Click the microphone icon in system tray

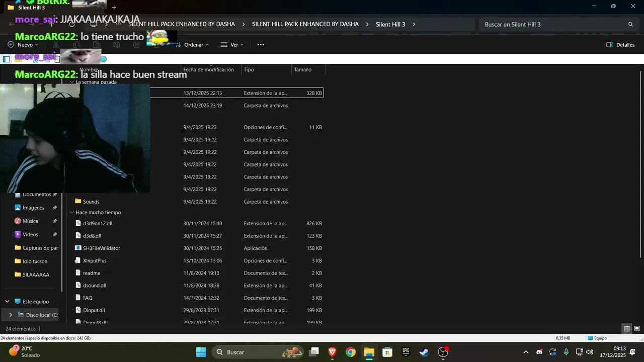pos(566,352)
